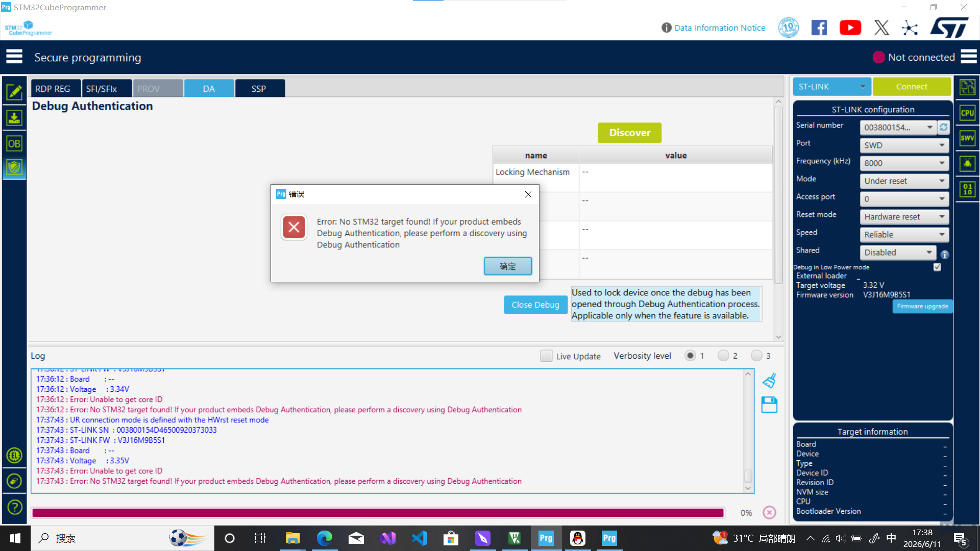Open the ST X (Twitter) icon
Screen dimensions: 980x551
click(x=881, y=28)
